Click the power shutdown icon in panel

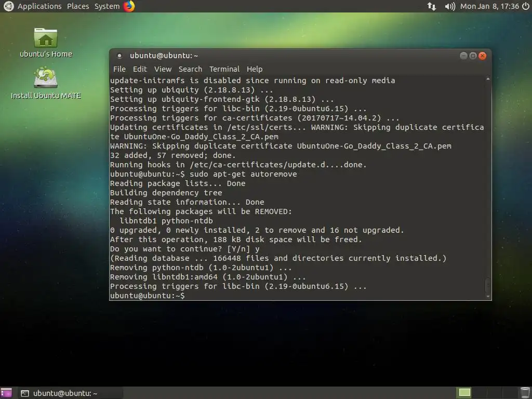click(x=526, y=6)
